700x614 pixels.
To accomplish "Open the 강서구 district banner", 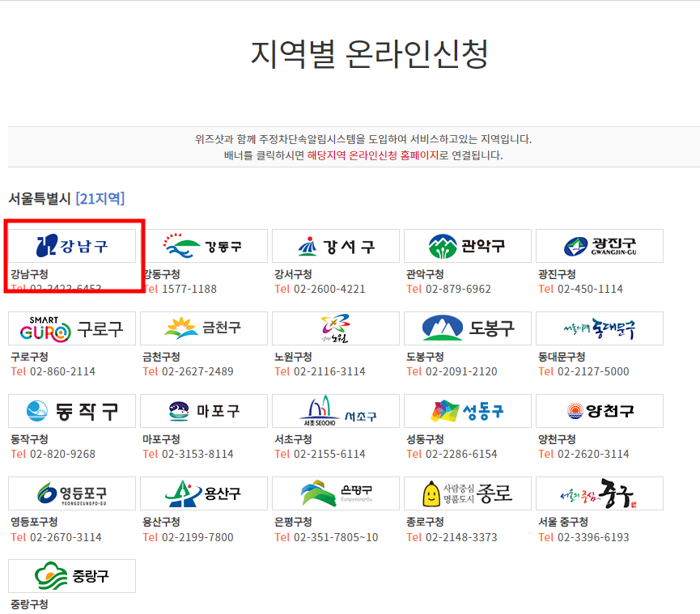I will pyautogui.click(x=336, y=246).
